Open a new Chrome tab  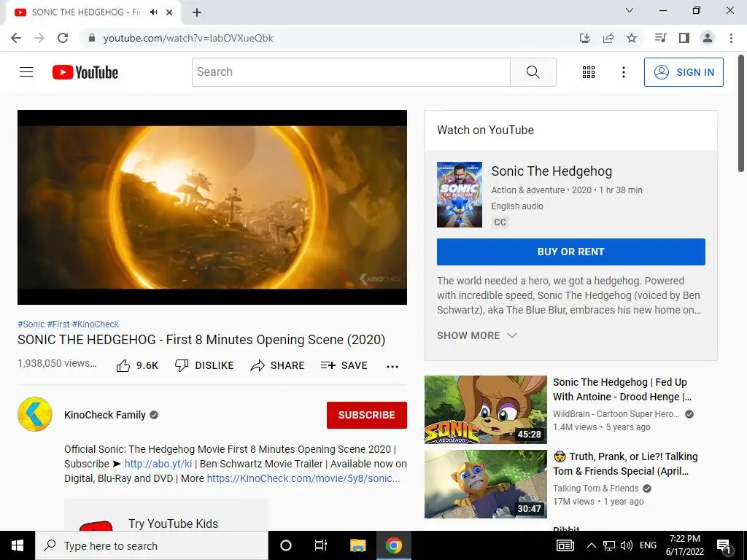click(197, 12)
